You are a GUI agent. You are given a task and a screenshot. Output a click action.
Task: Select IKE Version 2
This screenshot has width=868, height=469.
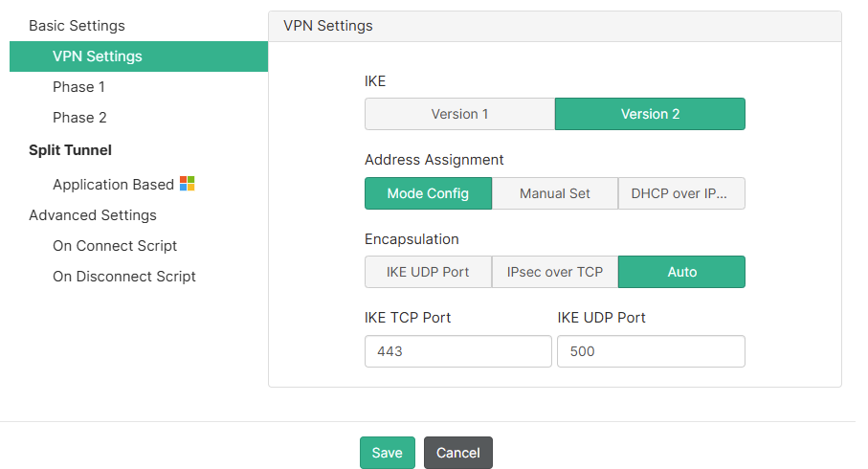click(650, 114)
